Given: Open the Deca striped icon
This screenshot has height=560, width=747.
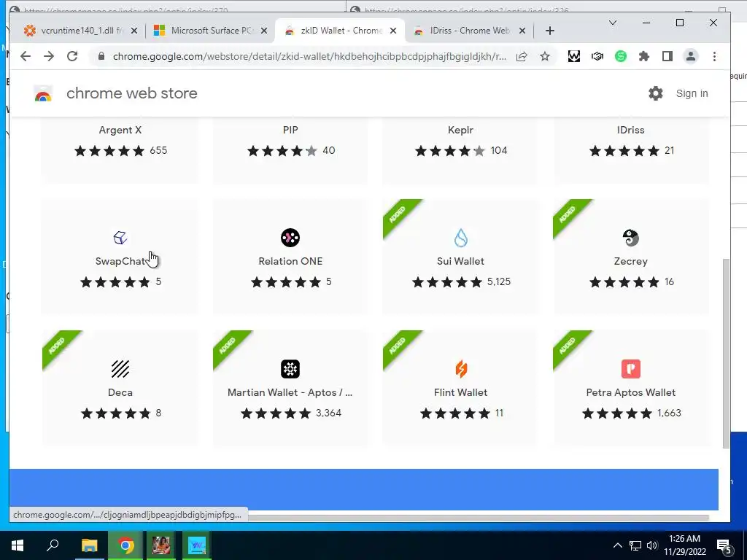Looking at the screenshot, I should [x=120, y=368].
